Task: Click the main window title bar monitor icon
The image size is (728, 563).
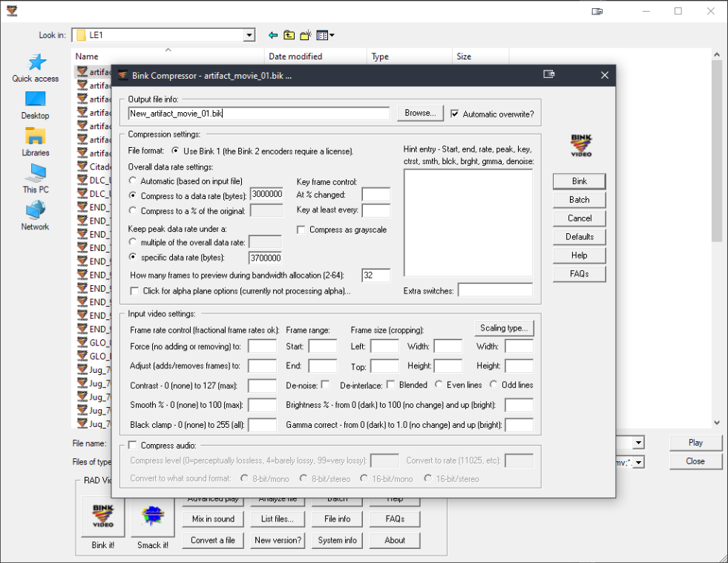Action: (x=597, y=11)
